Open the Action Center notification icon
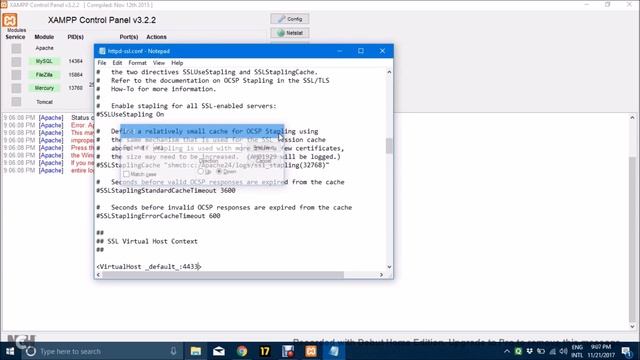 coord(627,351)
